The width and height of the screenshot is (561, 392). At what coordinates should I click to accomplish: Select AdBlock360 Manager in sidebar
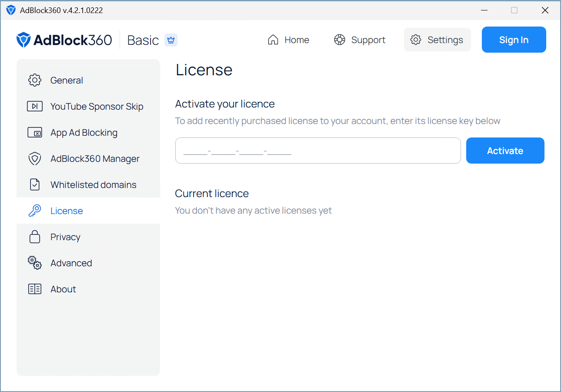pos(88,158)
